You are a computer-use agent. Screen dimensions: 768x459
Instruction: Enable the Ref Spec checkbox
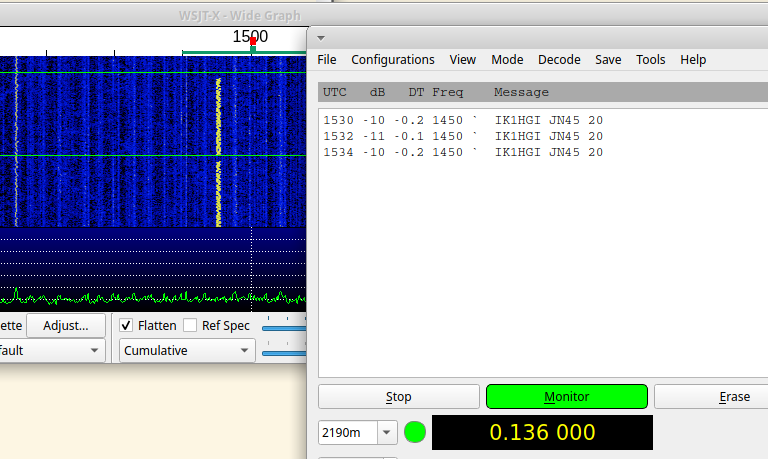pyautogui.click(x=190, y=325)
